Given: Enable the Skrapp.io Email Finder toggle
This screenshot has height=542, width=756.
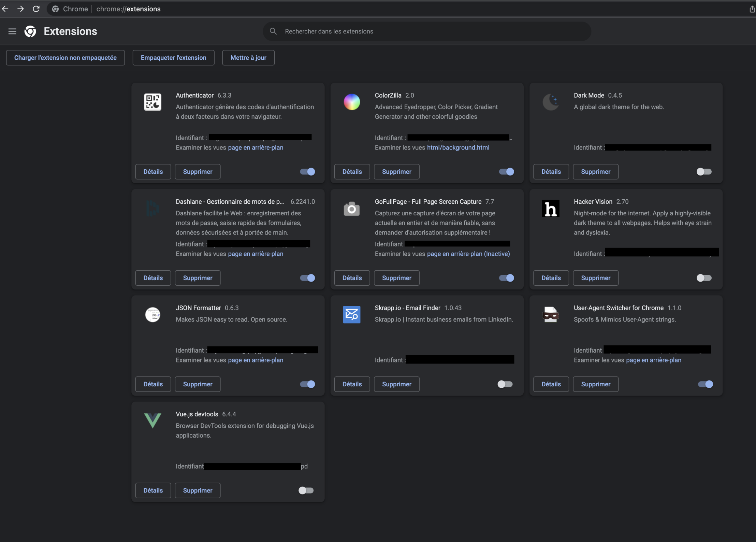Looking at the screenshot, I should coord(505,384).
